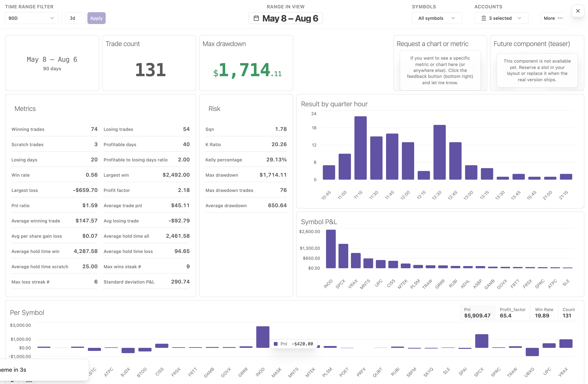Viewport: 588px width, 384px height.
Task: Click the Standard deviation P&L row label
Action: pyautogui.click(x=129, y=282)
